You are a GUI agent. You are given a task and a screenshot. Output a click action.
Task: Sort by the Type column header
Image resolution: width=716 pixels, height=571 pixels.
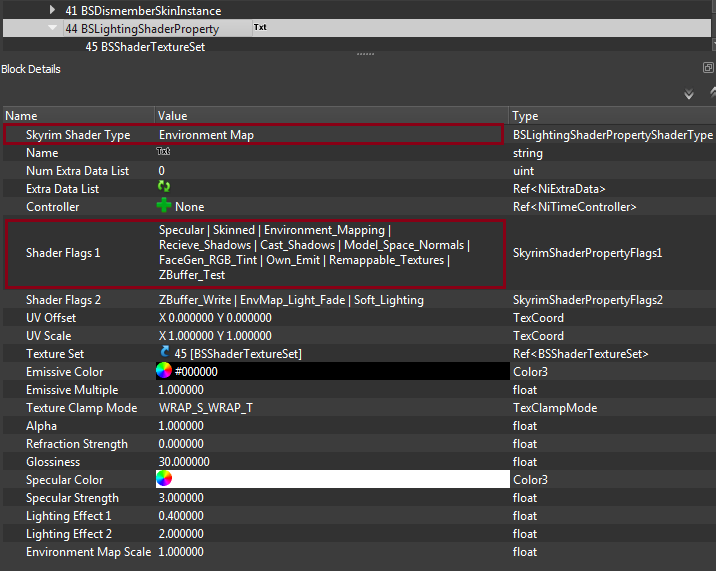612,116
